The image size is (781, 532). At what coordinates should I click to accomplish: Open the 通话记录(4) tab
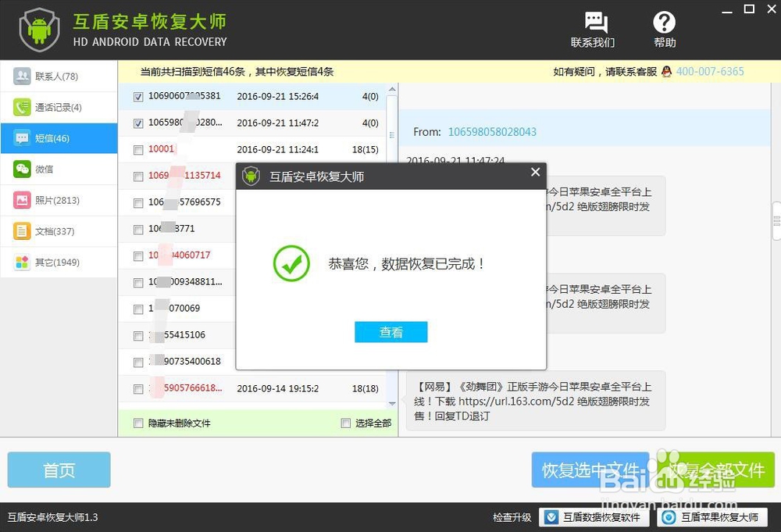tap(59, 107)
